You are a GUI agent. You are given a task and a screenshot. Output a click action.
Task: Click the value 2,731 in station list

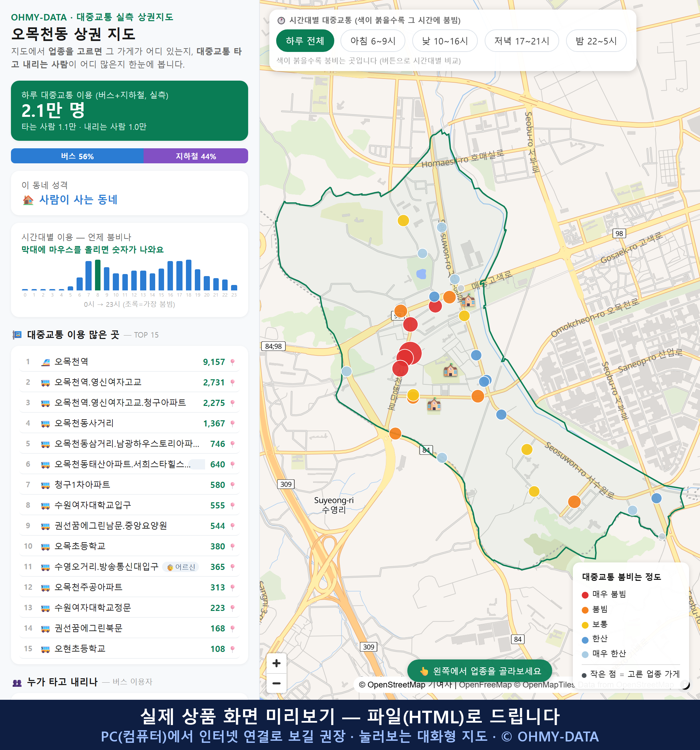point(214,383)
